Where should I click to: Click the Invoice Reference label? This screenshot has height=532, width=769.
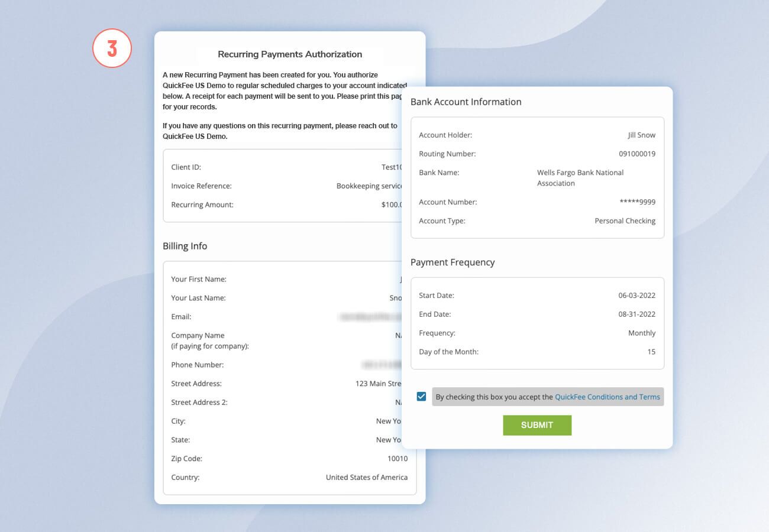click(201, 186)
